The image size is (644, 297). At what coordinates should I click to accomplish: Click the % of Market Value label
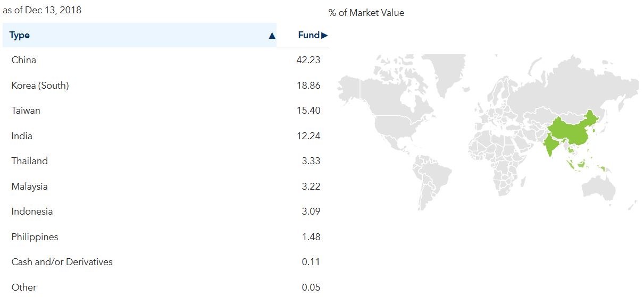(366, 13)
